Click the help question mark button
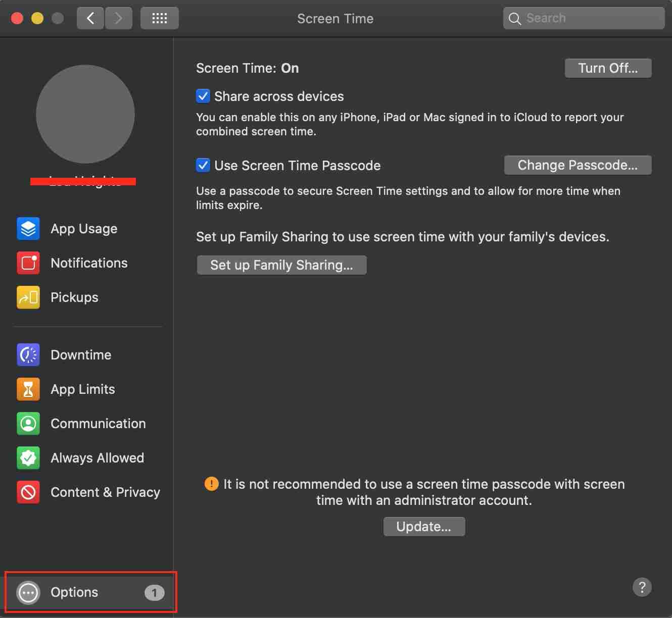Screen dimensions: 672x618 [642, 587]
